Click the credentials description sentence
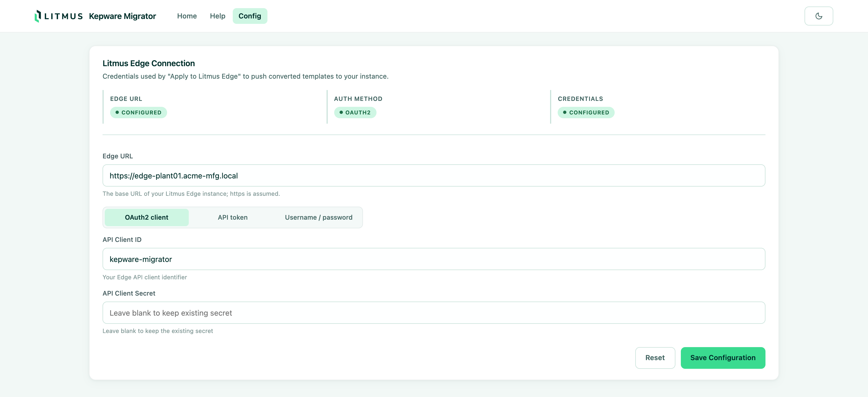 pyautogui.click(x=245, y=76)
